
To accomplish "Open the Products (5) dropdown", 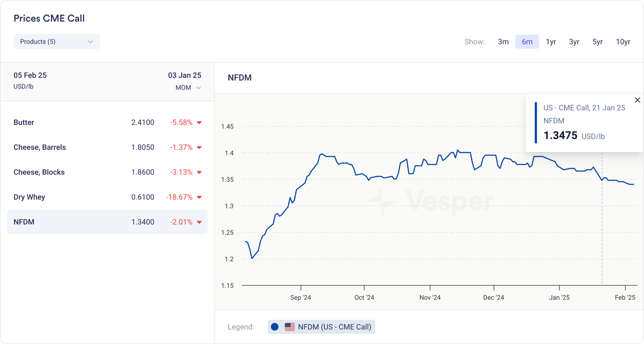I will coord(56,41).
